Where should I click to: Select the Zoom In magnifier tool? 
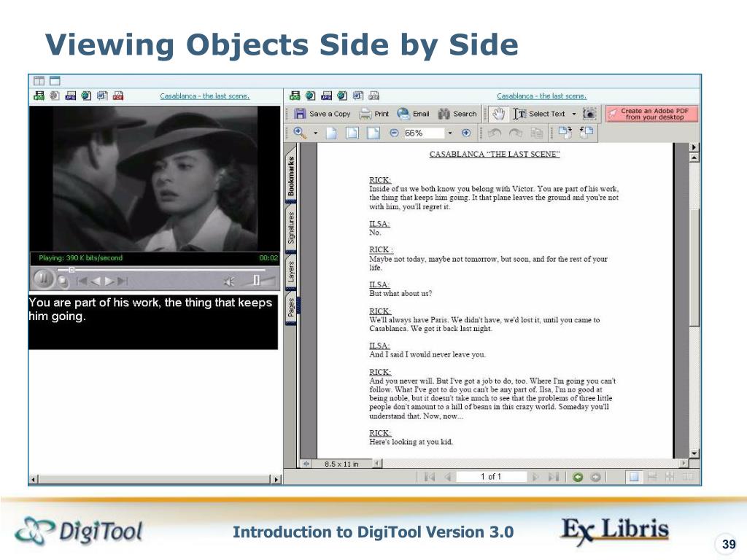pos(300,133)
